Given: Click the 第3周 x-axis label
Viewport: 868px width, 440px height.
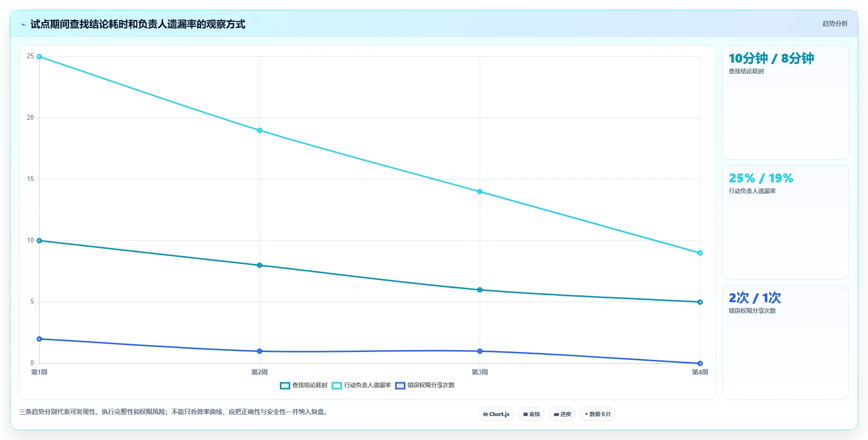Looking at the screenshot, I should click(x=480, y=372).
